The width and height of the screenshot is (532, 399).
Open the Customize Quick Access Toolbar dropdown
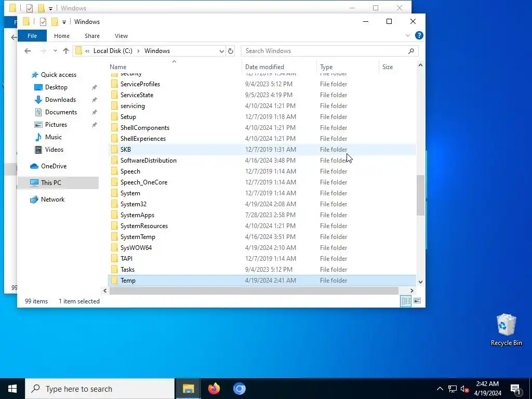coord(64,22)
